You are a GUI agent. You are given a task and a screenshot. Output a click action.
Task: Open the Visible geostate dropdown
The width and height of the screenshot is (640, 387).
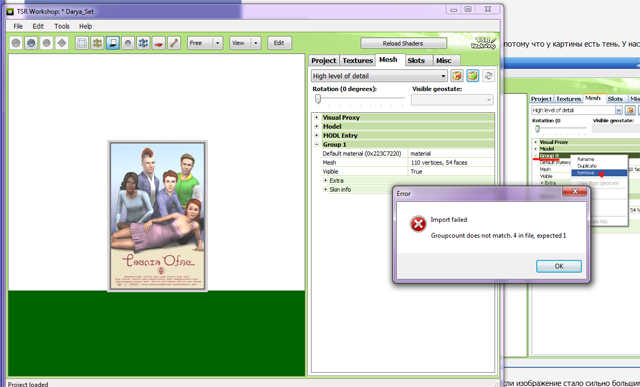(x=452, y=100)
